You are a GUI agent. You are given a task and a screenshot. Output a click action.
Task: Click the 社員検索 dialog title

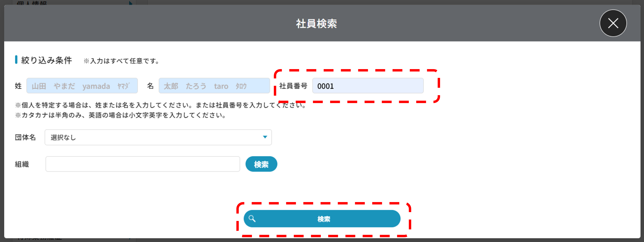[x=316, y=24]
